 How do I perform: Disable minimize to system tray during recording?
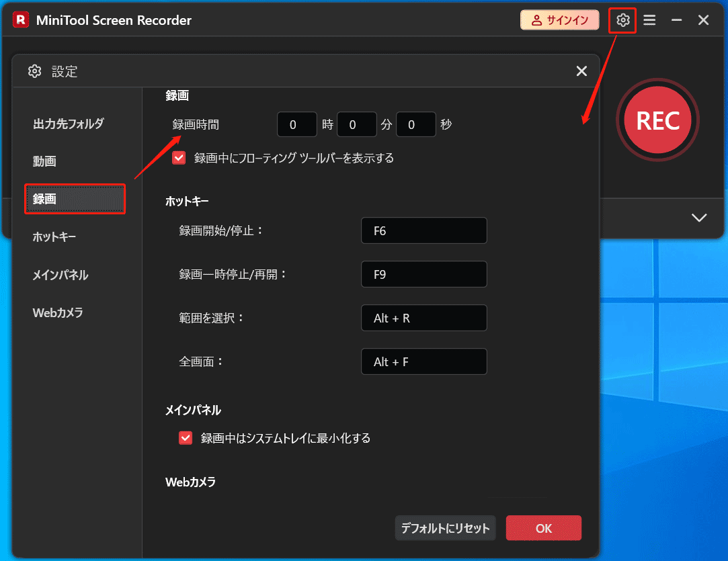pos(185,437)
